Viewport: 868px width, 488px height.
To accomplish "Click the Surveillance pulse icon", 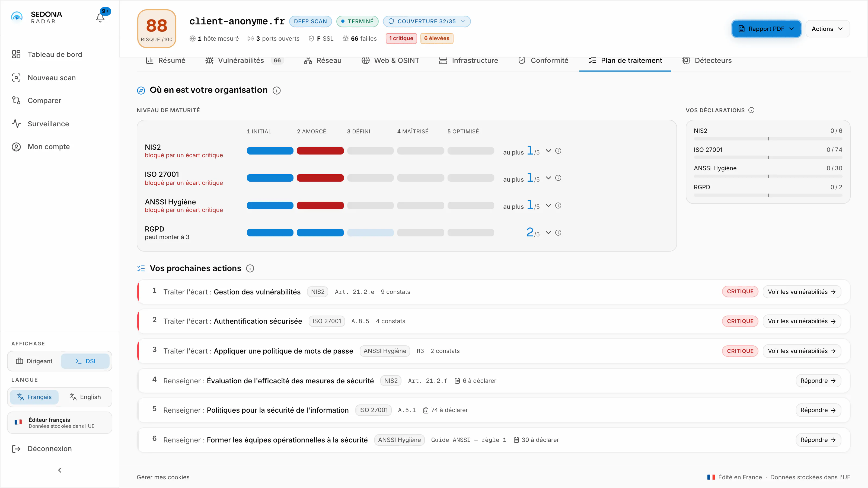I will click(x=16, y=124).
